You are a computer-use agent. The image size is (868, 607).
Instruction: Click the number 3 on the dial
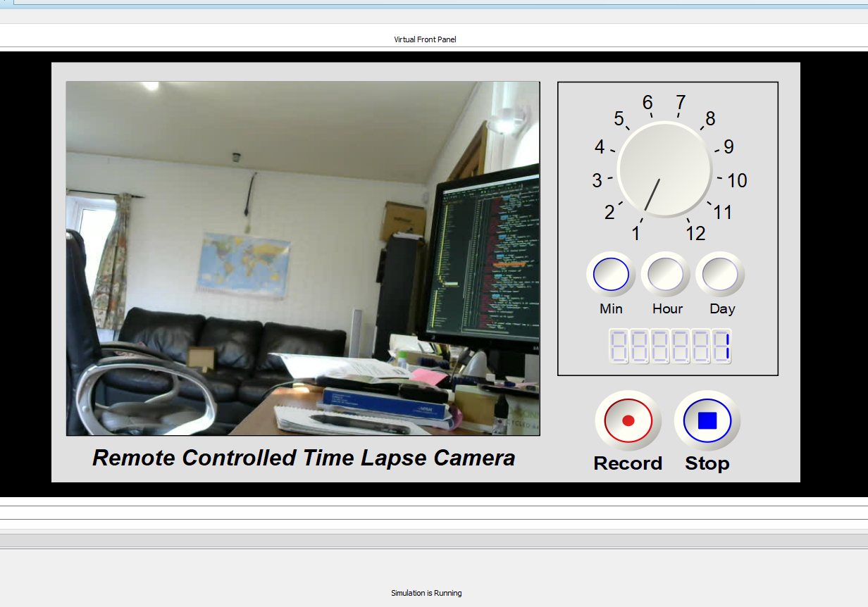click(595, 180)
